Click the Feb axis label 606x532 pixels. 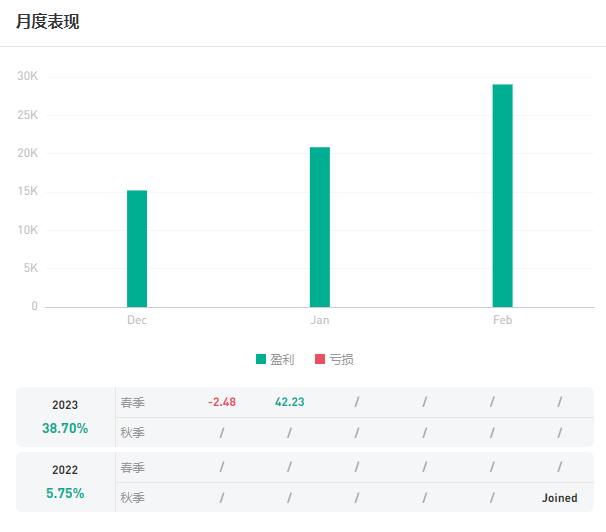click(502, 320)
